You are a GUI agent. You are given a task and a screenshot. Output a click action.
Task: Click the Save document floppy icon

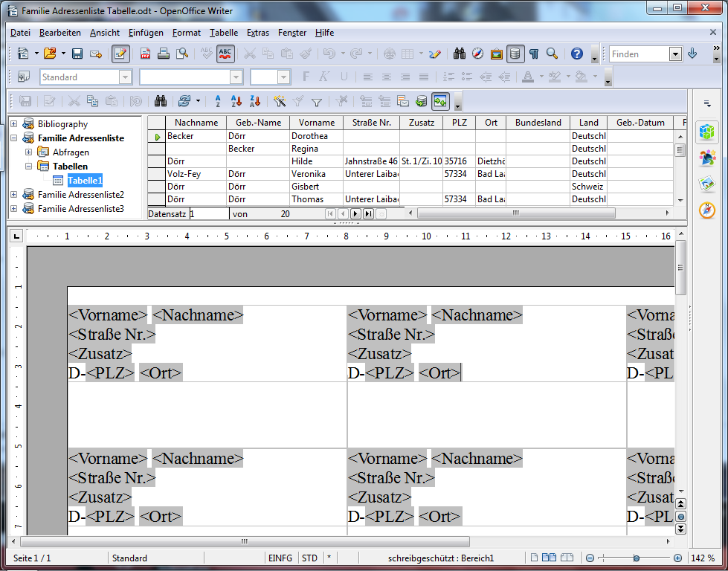(x=77, y=54)
